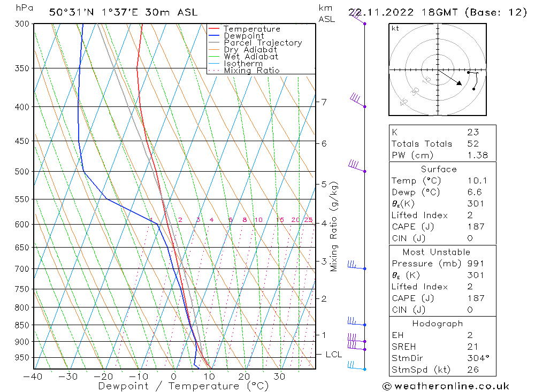Click the Totals Totals row showing 52

442,144
